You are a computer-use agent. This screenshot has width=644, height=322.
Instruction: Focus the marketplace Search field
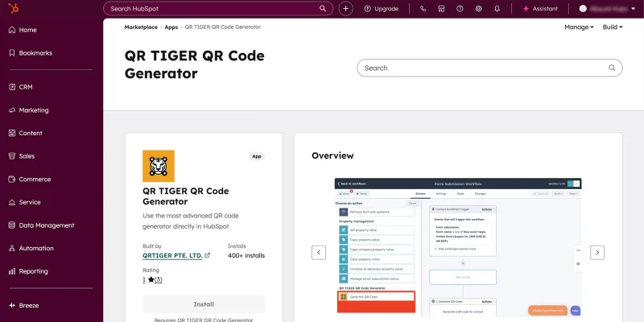coord(489,68)
